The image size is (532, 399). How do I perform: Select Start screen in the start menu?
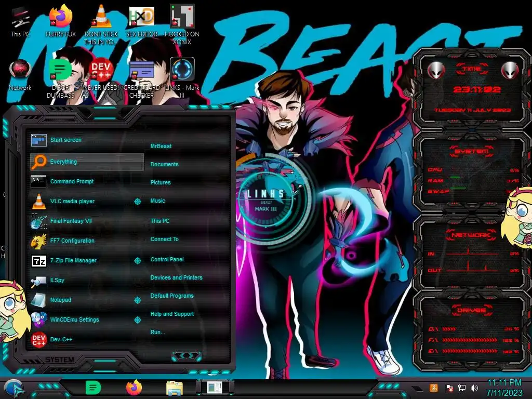point(87,140)
